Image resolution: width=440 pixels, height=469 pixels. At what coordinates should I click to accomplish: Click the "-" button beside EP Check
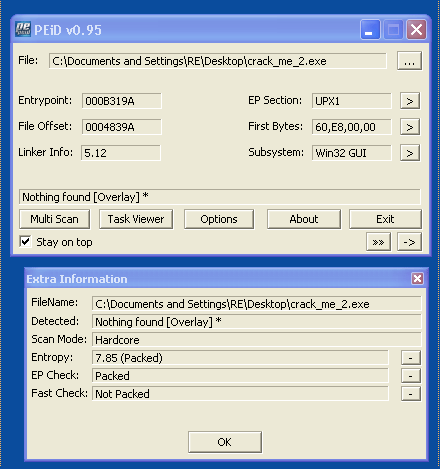point(411,376)
